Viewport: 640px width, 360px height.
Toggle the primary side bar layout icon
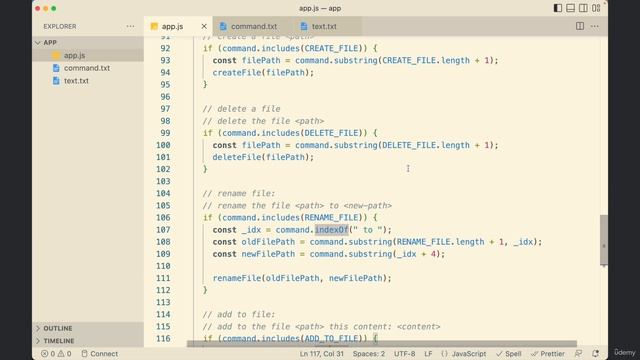tap(558, 8)
